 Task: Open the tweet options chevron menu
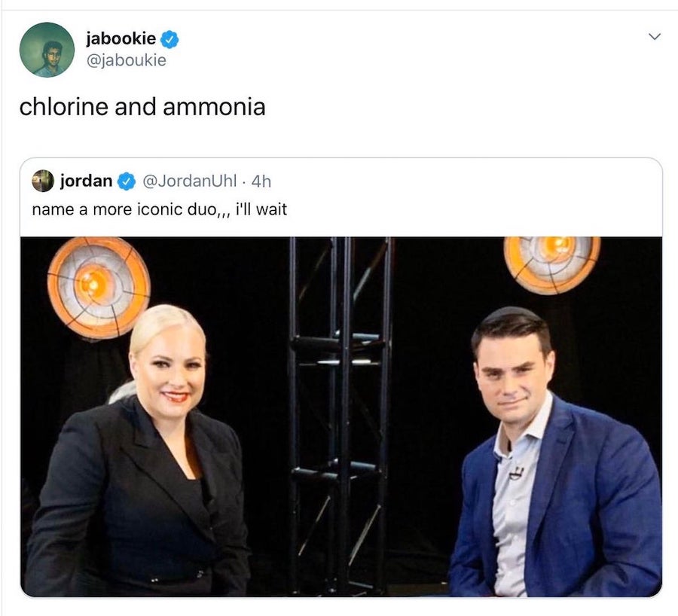point(655,37)
